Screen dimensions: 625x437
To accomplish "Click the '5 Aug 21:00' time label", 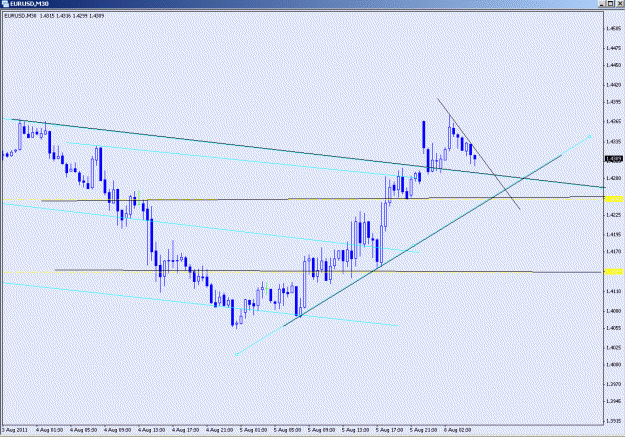I will point(423,430).
